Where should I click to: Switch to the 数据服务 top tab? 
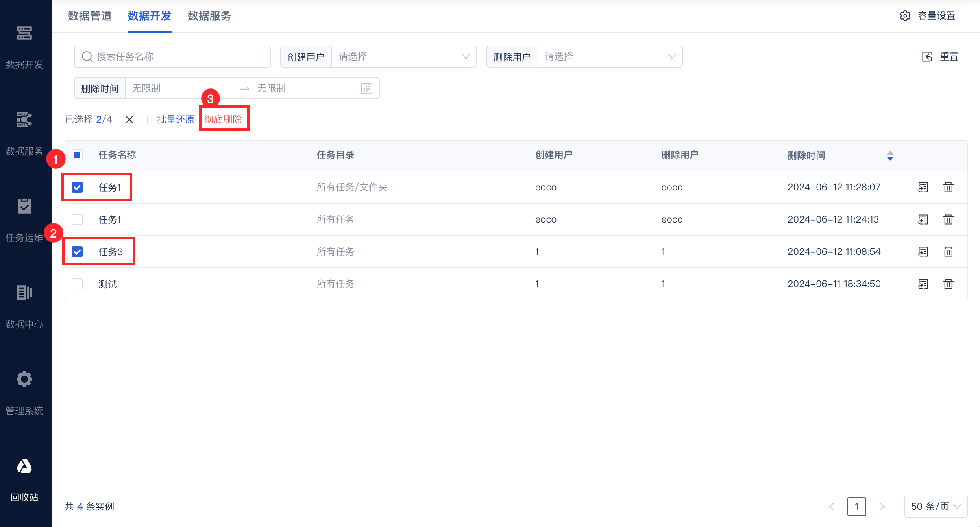209,16
